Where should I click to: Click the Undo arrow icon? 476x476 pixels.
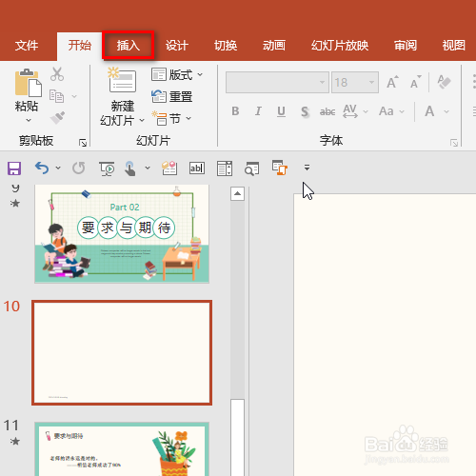(42, 168)
